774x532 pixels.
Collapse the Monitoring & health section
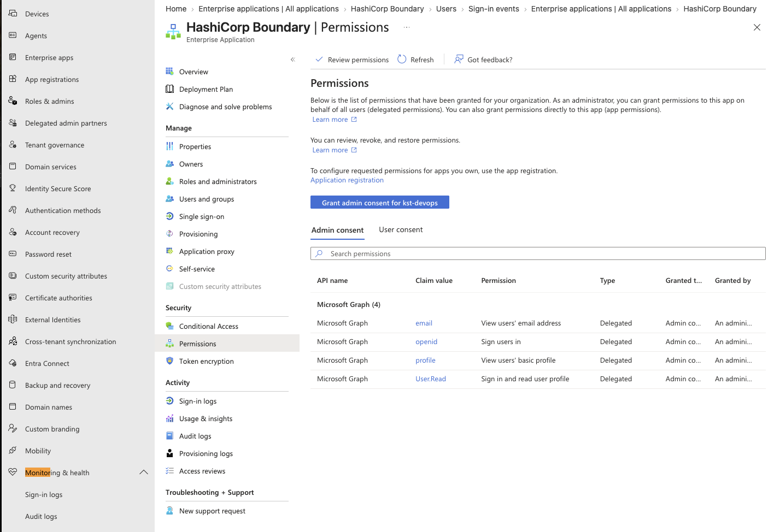click(144, 472)
